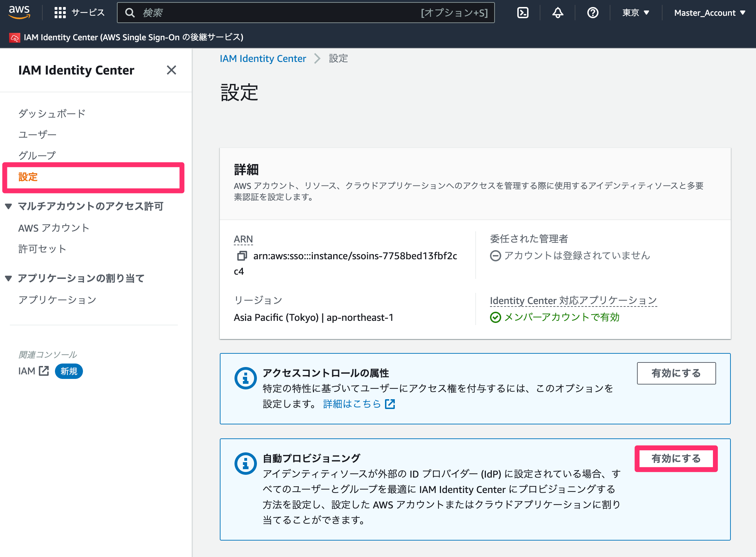756x557 pixels.
Task: Enable automatic provisioning
Action: [x=676, y=458]
